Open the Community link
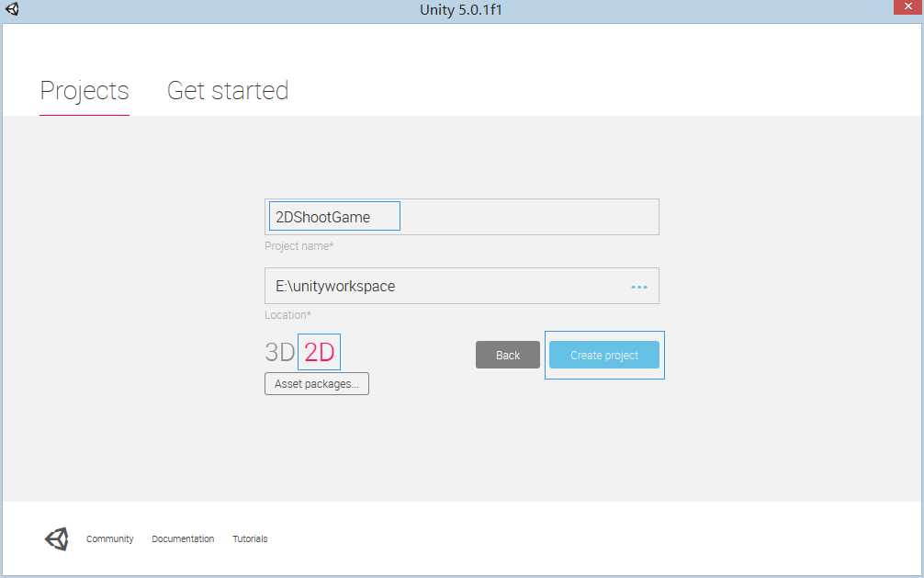 click(x=109, y=539)
